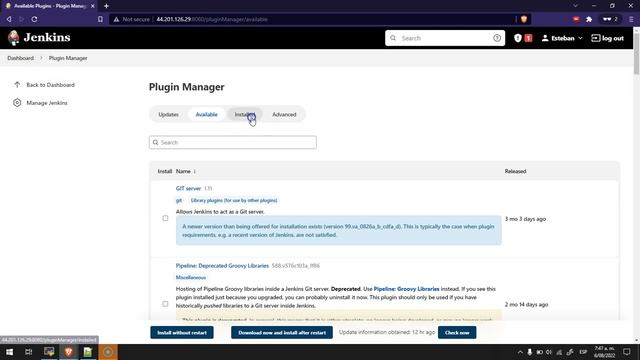Viewport: 640px width, 360px height.
Task: Show hidden system tray icons
Action: click(x=520, y=352)
